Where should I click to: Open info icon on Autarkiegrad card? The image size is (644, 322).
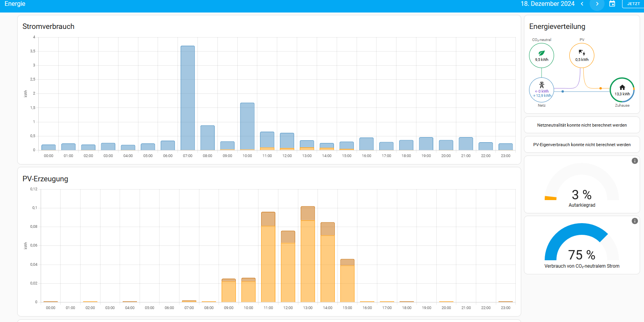(x=635, y=161)
